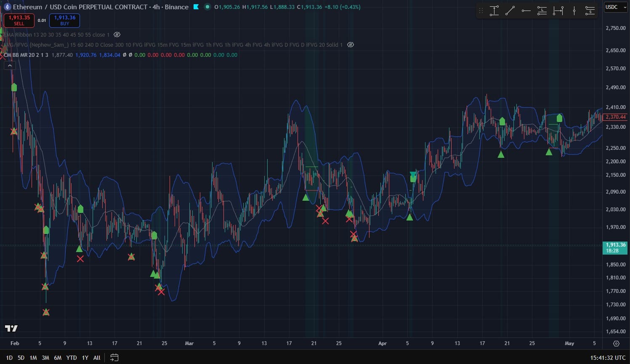The width and height of the screenshot is (630, 364).
Task: Select the Long position tool (L icon)
Action: click(542, 11)
